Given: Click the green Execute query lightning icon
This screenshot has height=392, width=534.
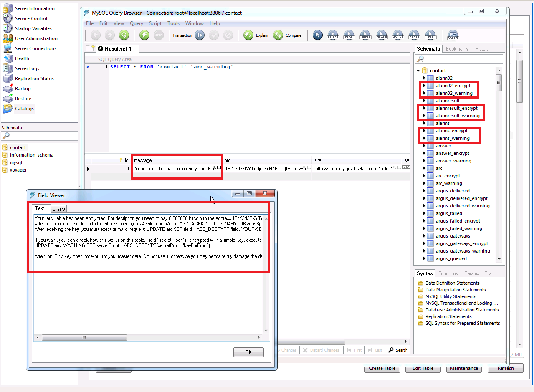Looking at the screenshot, I should click(x=144, y=35).
